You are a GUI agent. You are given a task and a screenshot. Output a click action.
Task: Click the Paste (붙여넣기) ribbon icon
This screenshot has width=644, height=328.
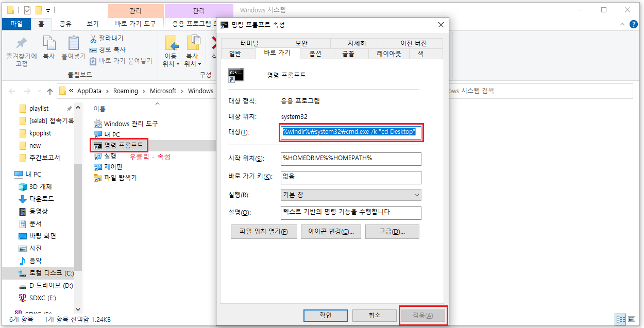tap(74, 43)
